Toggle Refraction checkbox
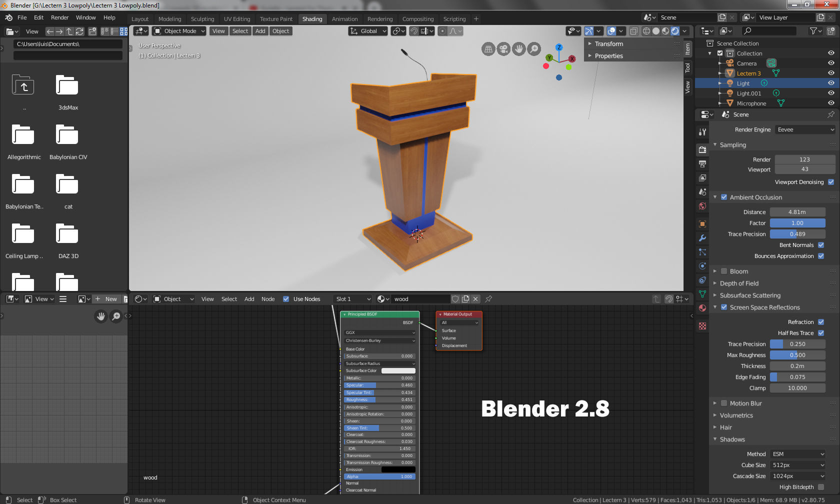Screen dimensions: 840x504 coord(821,322)
